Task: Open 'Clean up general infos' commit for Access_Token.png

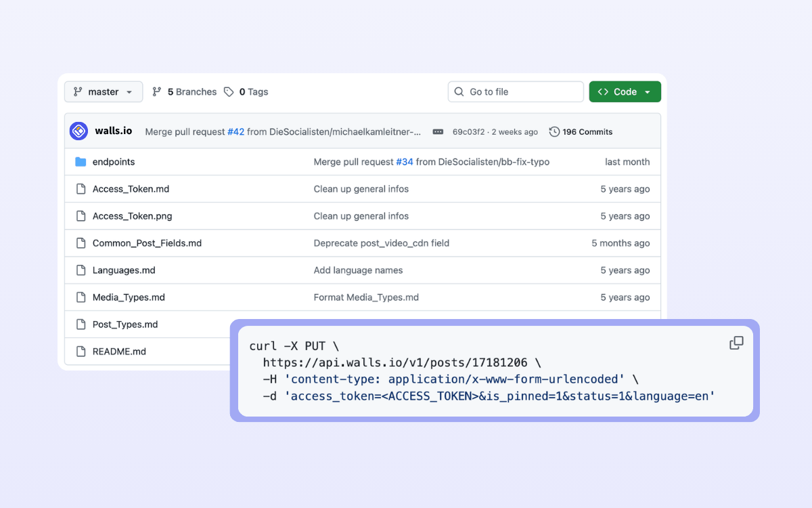Action: [x=361, y=216]
